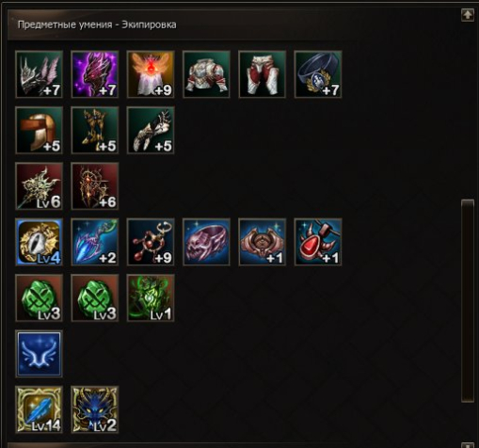Select the bronze helmet +5 icon
479x448 pixels.
[40, 130]
